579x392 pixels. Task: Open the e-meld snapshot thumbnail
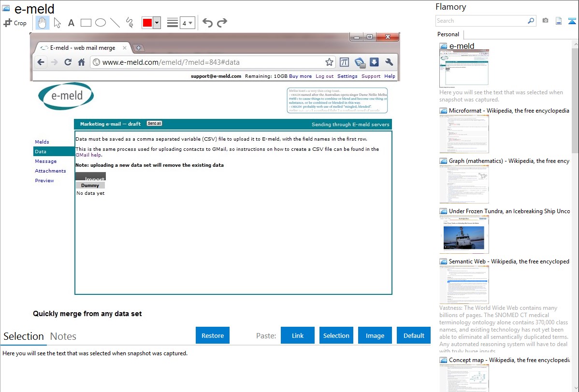[464, 68]
